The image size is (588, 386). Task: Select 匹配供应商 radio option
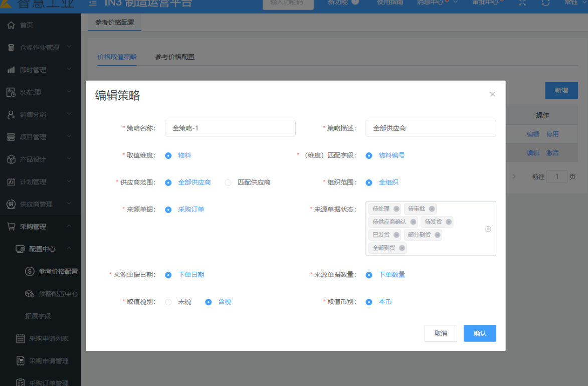(228, 182)
